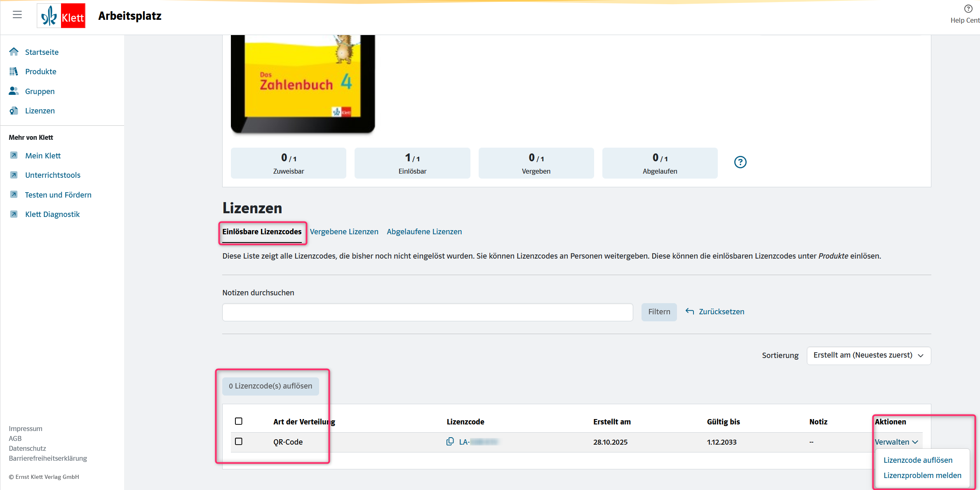
Task: Choose Lizenzproblem melden from menu
Action: pyautogui.click(x=922, y=475)
